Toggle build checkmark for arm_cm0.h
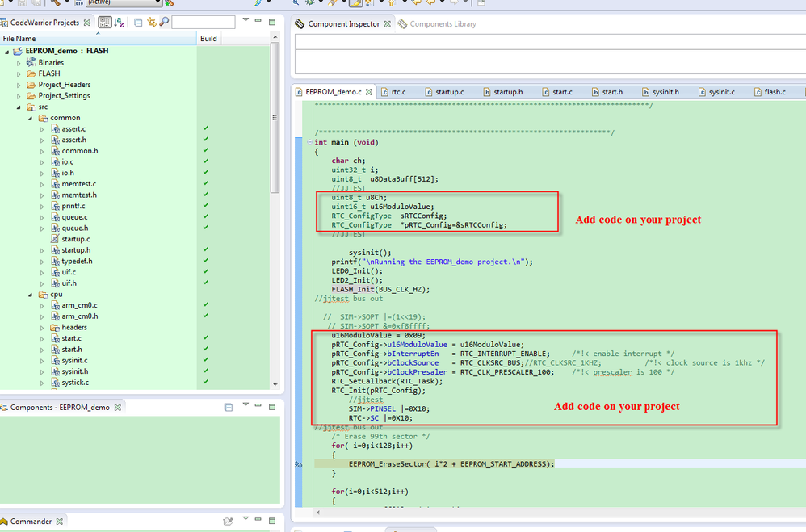This screenshot has width=806, height=532. (206, 316)
